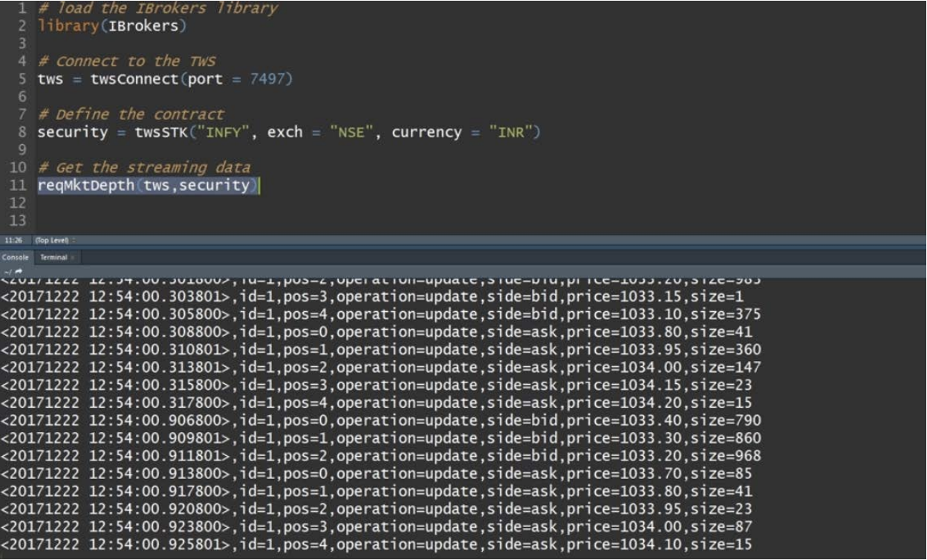Click the splitter between editor and console
This screenshot has width=927, height=560.
coord(463,247)
